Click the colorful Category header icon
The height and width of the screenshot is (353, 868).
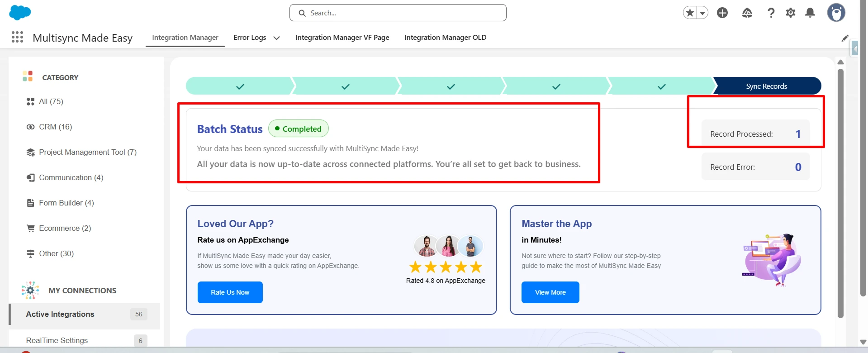28,76
